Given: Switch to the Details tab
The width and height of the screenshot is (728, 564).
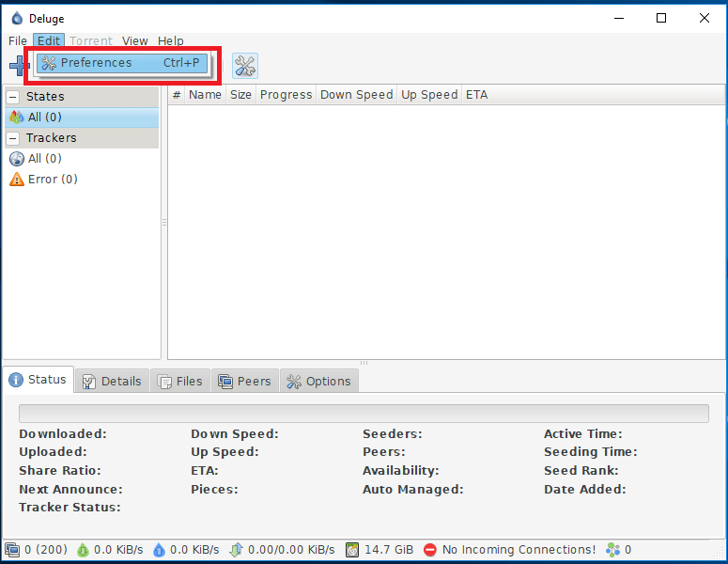Looking at the screenshot, I should pos(112,381).
